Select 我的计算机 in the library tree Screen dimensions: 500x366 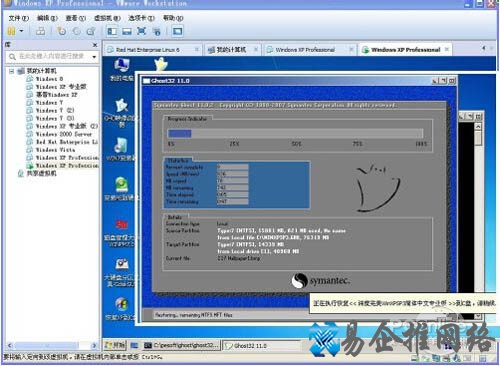point(42,71)
